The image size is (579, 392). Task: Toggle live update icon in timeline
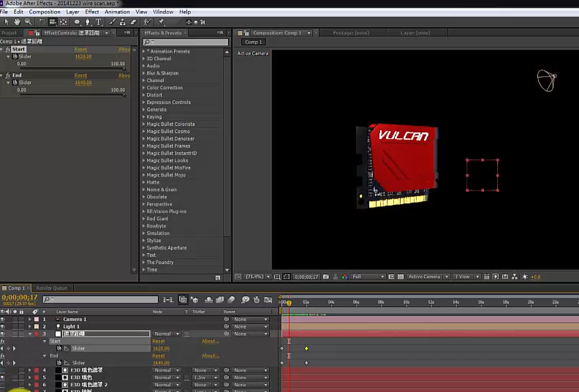[x=183, y=300]
